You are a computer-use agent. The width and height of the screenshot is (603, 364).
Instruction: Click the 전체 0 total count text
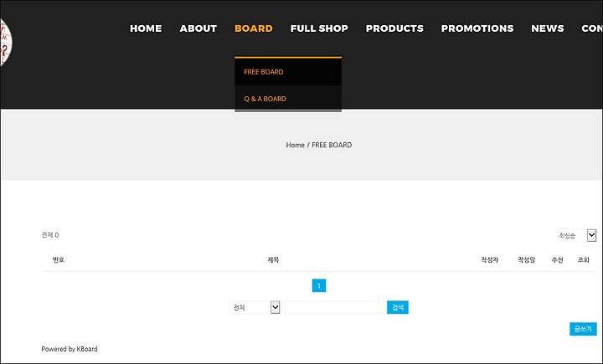(50, 235)
